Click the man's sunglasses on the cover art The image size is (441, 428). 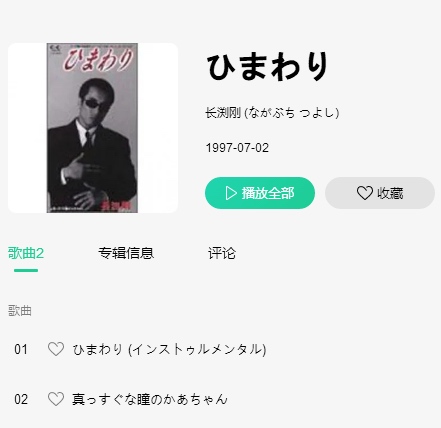tap(93, 104)
